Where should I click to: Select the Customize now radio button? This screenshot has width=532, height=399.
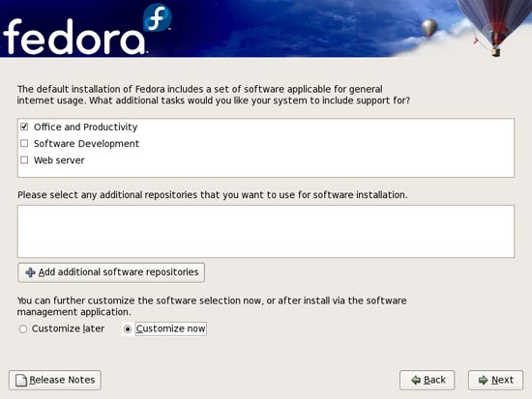click(128, 328)
